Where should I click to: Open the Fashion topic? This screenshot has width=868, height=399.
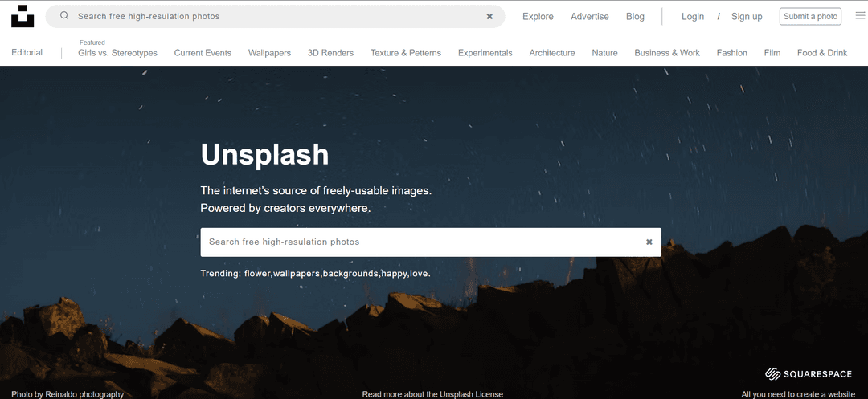pyautogui.click(x=732, y=53)
